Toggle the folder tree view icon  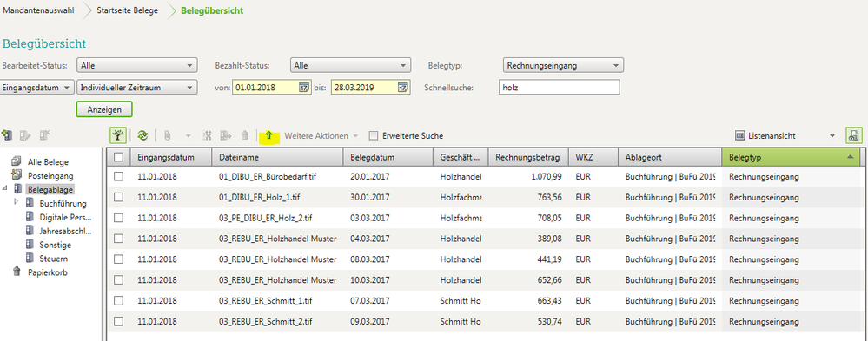tap(118, 135)
